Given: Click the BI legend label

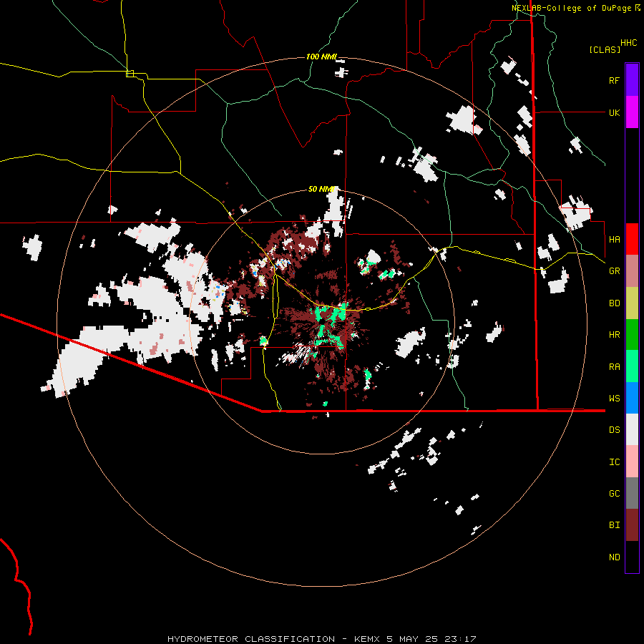Looking at the screenshot, I should click(614, 525).
